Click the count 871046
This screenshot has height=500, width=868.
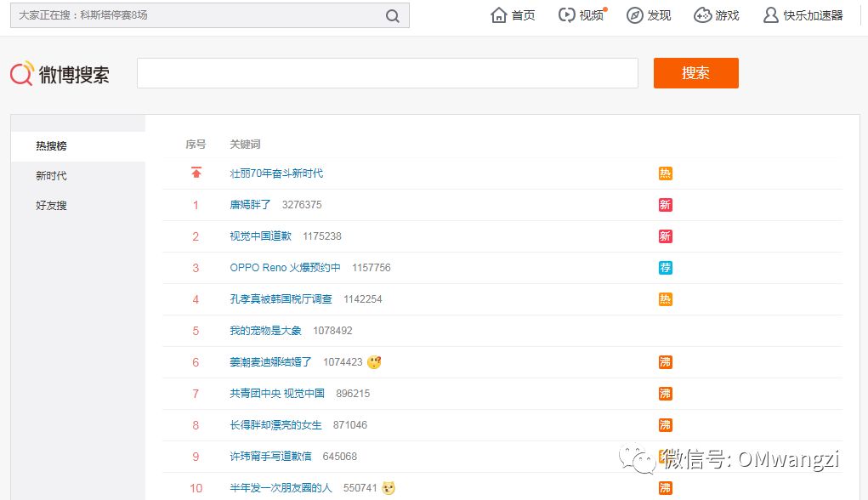click(350, 425)
